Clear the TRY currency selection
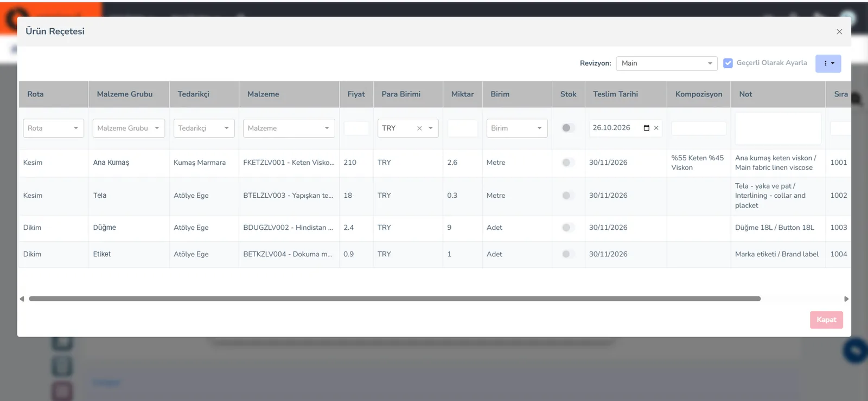 click(x=419, y=128)
